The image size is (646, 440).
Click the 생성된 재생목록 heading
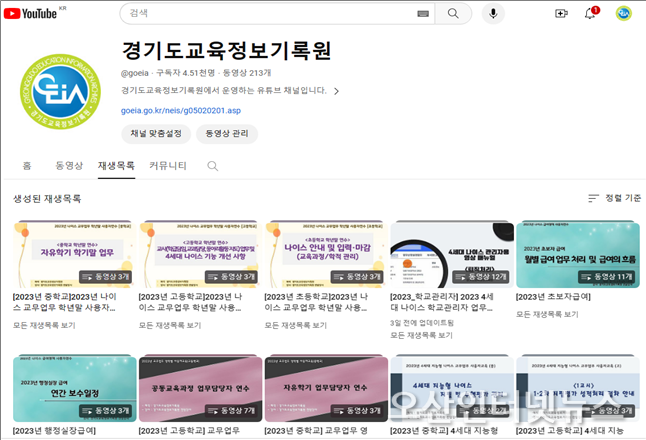tap(47, 199)
